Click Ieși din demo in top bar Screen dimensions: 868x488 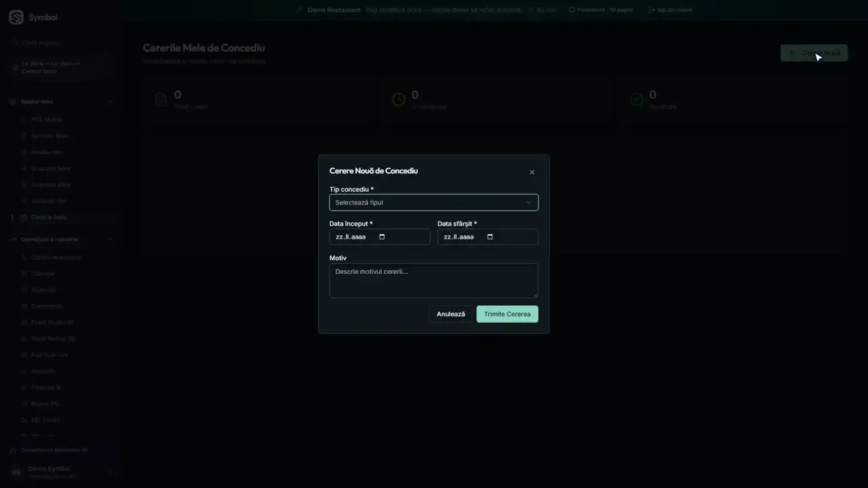point(670,10)
